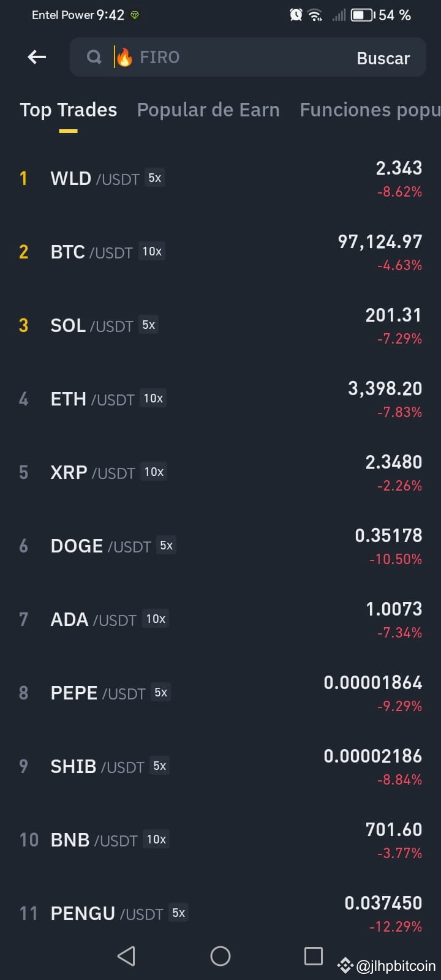Open the BNB/USDT pair row
This screenshot has height=980, width=441.
point(221,840)
